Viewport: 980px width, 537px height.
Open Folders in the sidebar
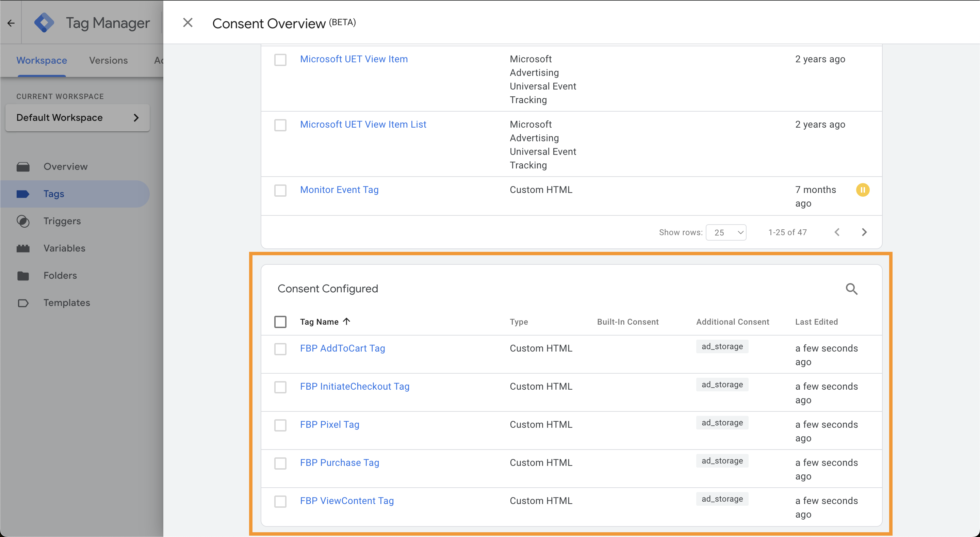pyautogui.click(x=60, y=275)
